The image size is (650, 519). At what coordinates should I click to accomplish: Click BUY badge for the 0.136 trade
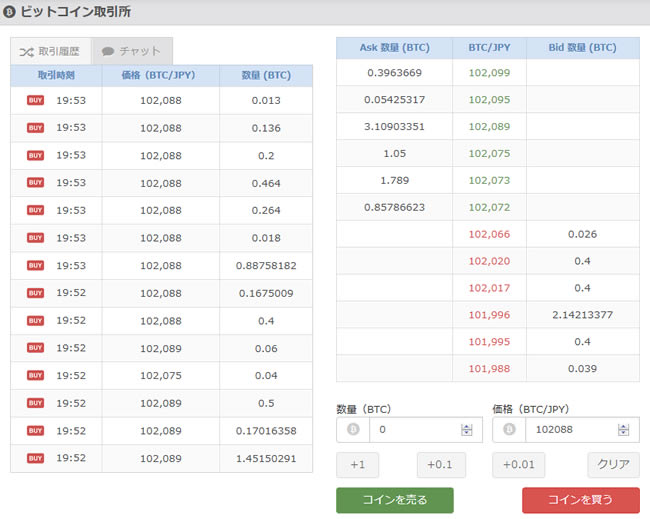point(35,128)
